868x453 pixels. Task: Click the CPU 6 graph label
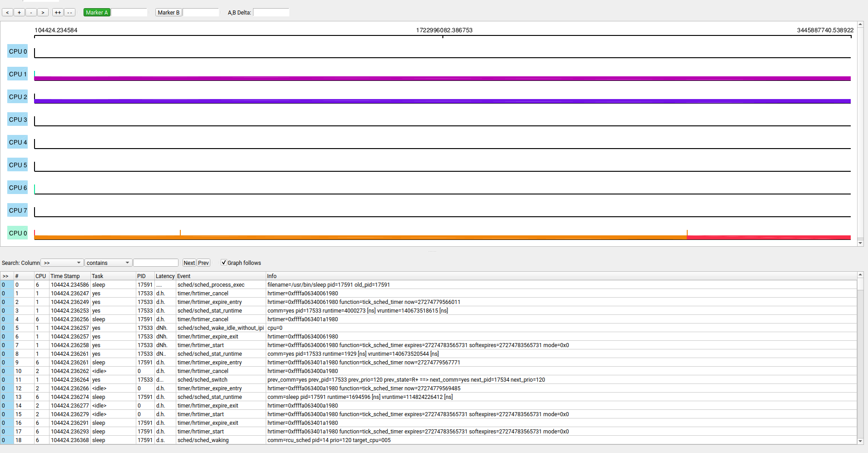pyautogui.click(x=18, y=188)
